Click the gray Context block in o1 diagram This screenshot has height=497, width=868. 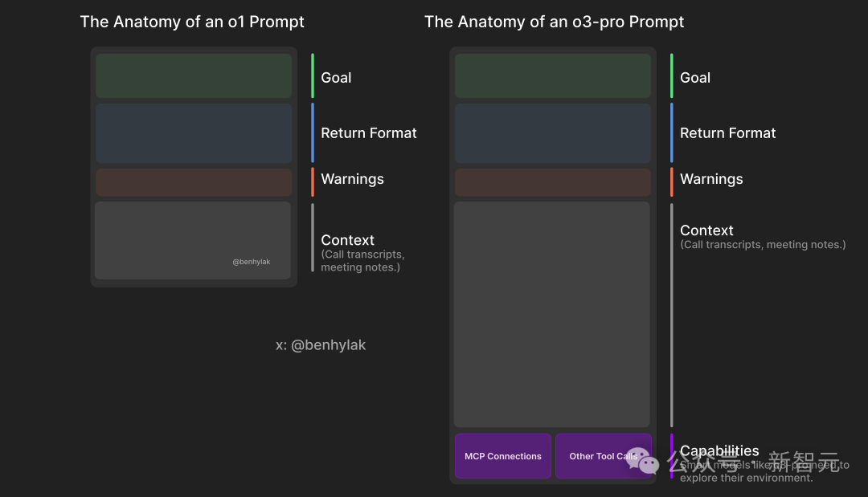pyautogui.click(x=193, y=241)
